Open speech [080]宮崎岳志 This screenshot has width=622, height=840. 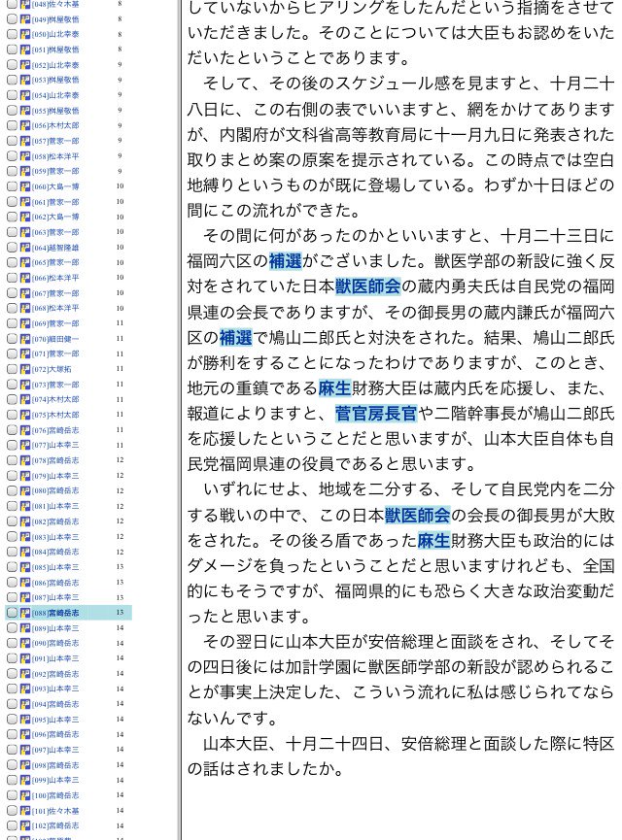click(x=55, y=490)
